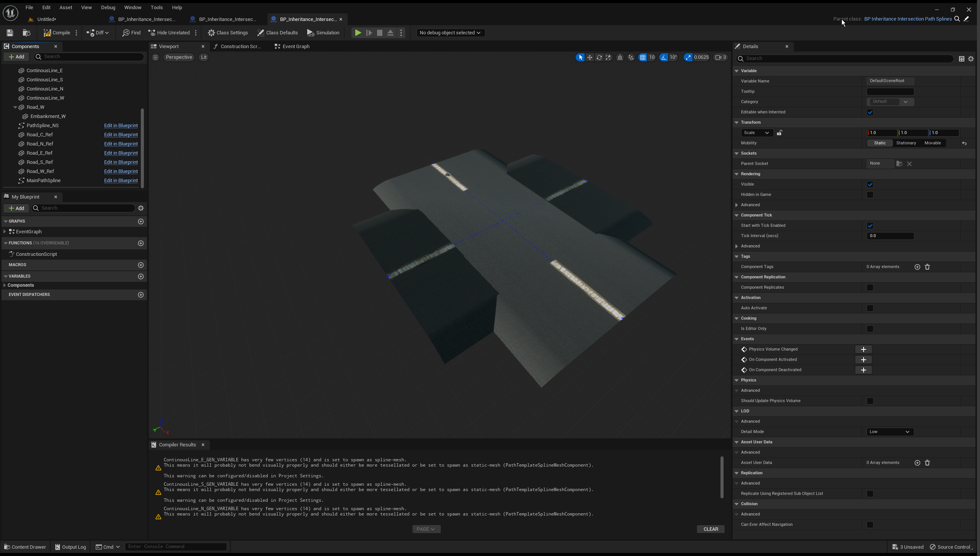980x556 pixels.
Task: Click Edit in Blueprint for PathSpline_NS
Action: tap(121, 126)
